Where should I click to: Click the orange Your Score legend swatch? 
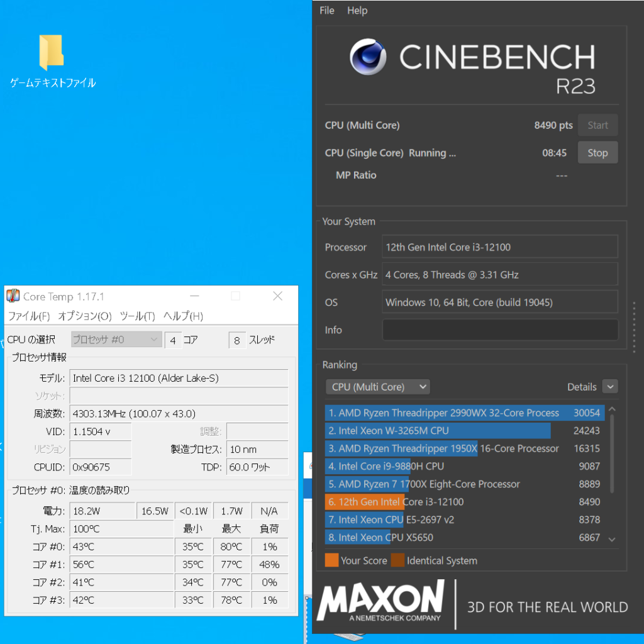[x=331, y=560]
